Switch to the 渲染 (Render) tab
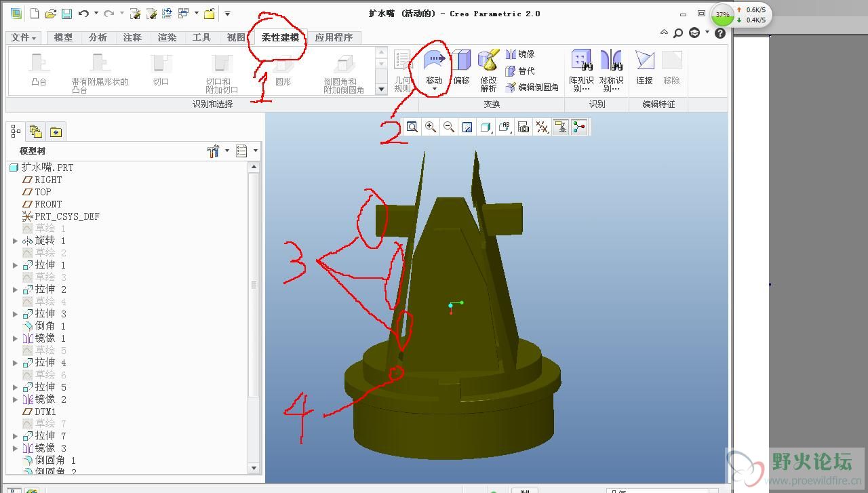Image resolution: width=868 pixels, height=493 pixels. [167, 38]
